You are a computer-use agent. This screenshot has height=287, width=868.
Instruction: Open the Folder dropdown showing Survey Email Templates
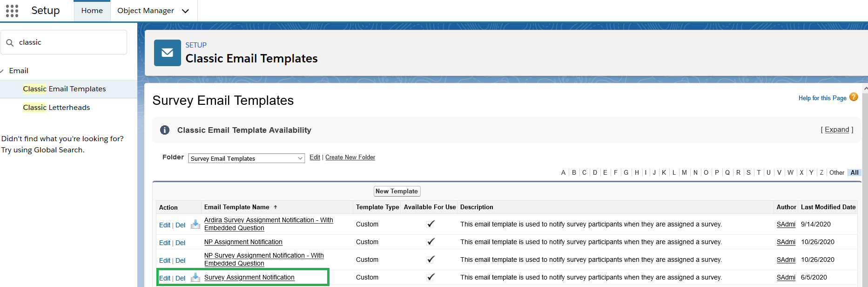[x=246, y=158]
